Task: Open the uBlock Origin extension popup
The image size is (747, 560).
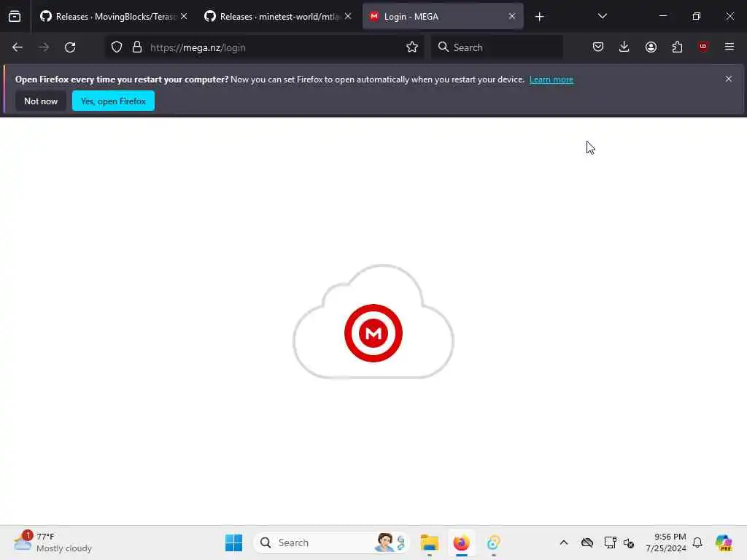Action: [x=703, y=47]
